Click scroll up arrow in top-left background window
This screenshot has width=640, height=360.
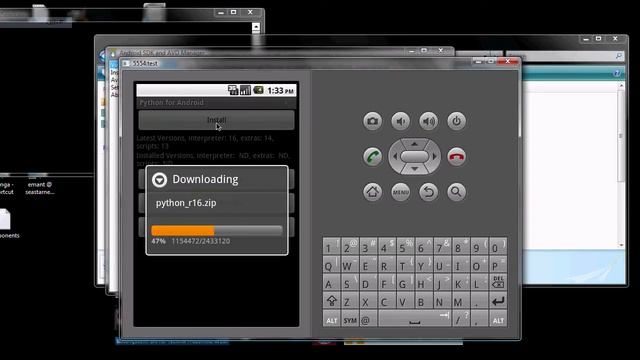click(x=256, y=27)
